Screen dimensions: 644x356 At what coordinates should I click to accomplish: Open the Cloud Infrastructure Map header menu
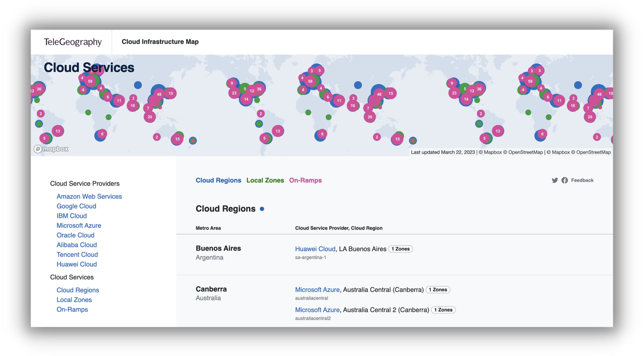[160, 42]
